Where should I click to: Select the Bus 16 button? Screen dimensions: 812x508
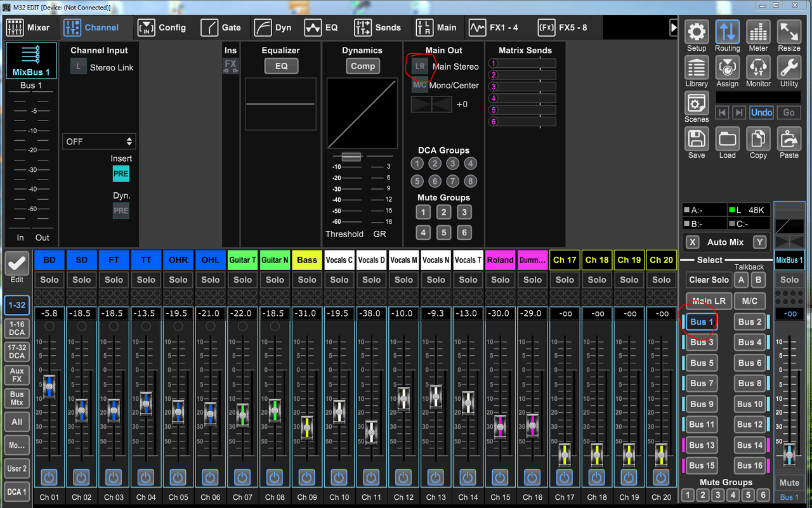tap(750, 466)
